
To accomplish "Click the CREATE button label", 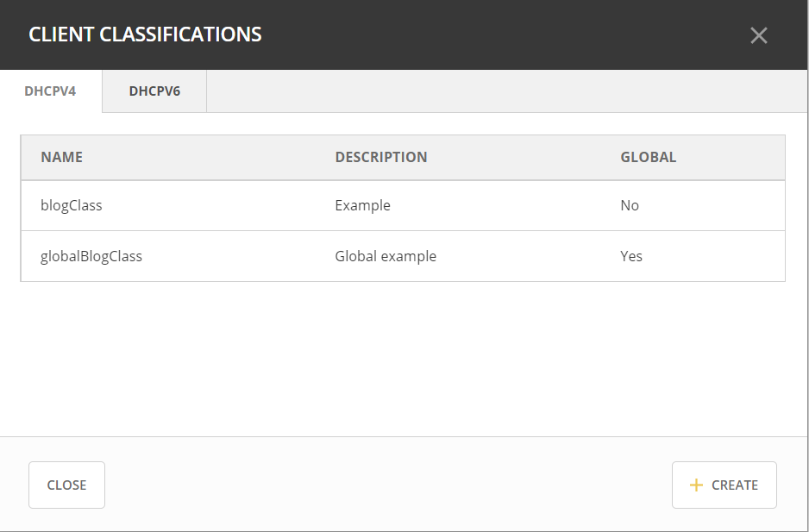I will pos(735,485).
